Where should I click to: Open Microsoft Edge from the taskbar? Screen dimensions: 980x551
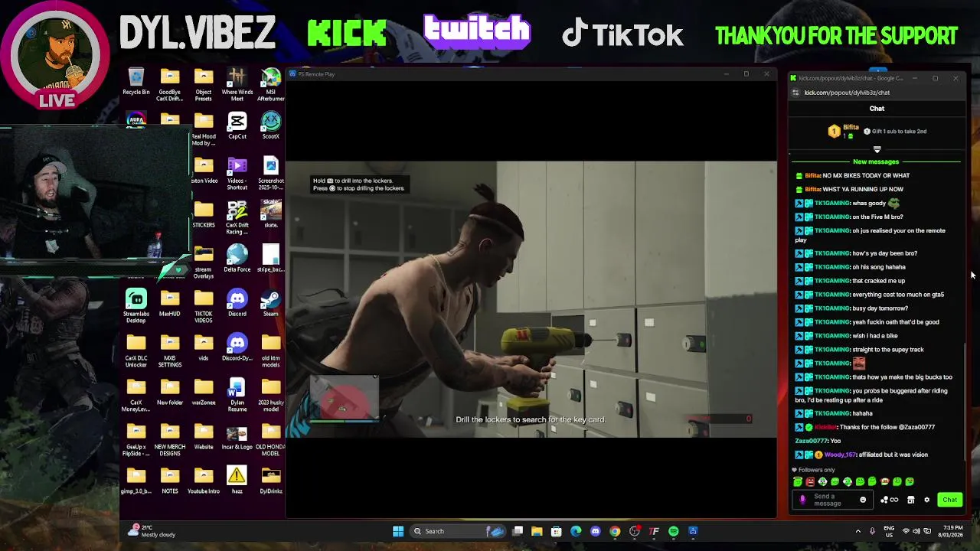(576, 531)
